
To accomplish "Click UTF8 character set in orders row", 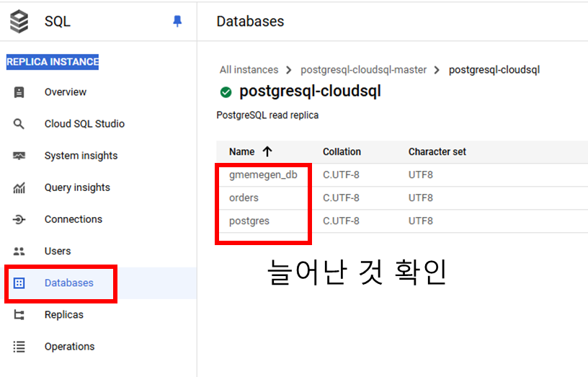I will coord(421,198).
